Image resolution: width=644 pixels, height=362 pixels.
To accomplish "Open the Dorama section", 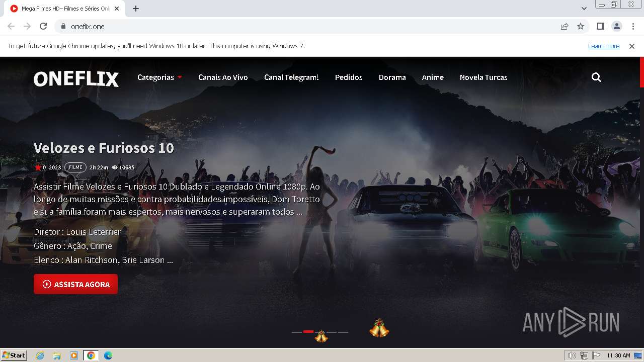I will tap(392, 77).
